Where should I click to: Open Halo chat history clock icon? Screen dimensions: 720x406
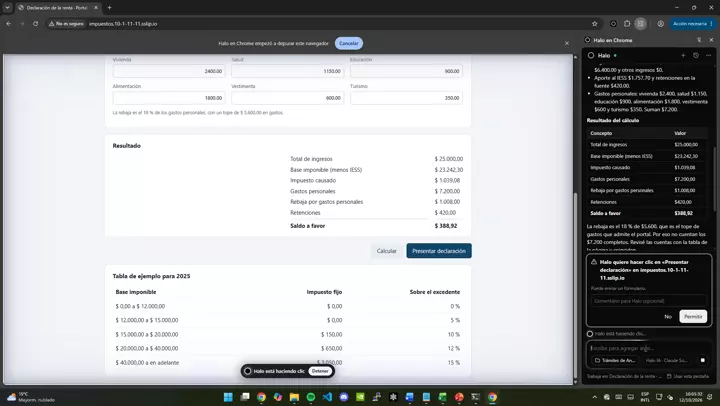pos(696,55)
